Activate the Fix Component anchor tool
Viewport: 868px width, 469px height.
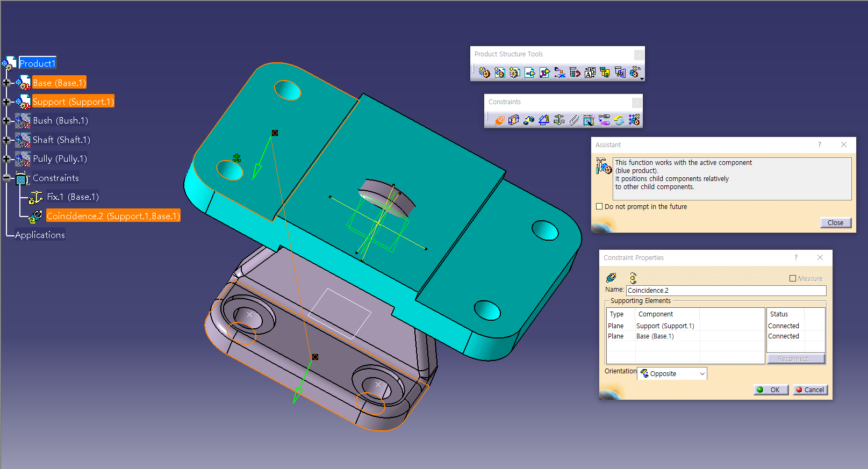pos(559,120)
